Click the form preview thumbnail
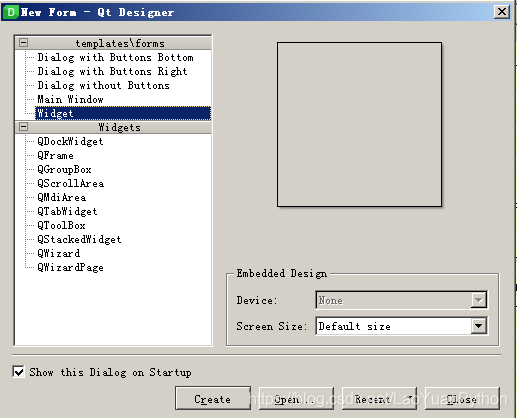517x418 pixels. coord(359,124)
